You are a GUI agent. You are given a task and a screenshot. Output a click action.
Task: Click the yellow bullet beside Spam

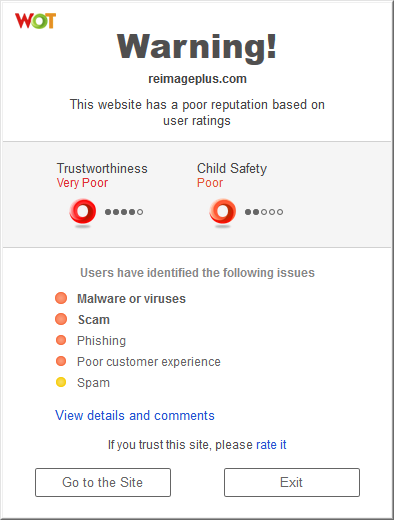tap(61, 382)
